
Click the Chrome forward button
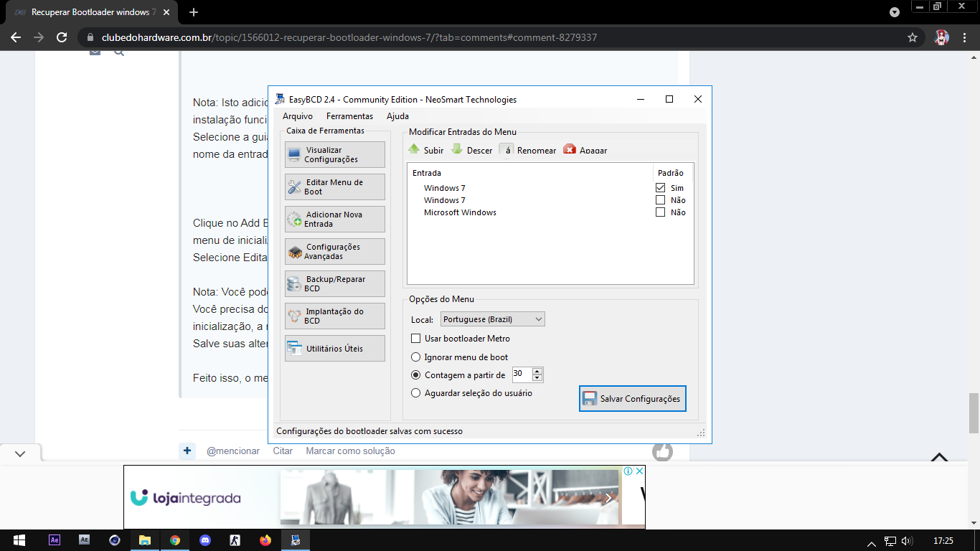[x=39, y=37]
